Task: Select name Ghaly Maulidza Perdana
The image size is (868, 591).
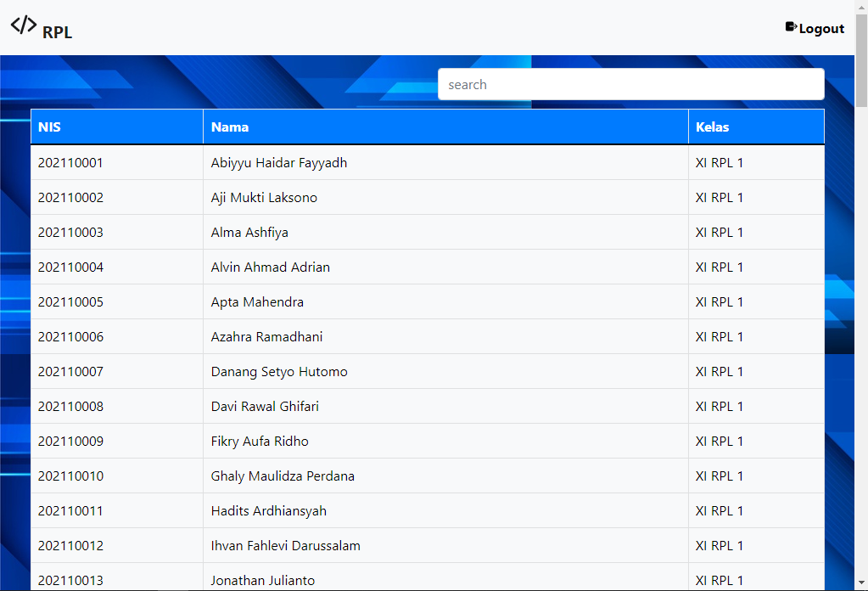Action: point(283,477)
